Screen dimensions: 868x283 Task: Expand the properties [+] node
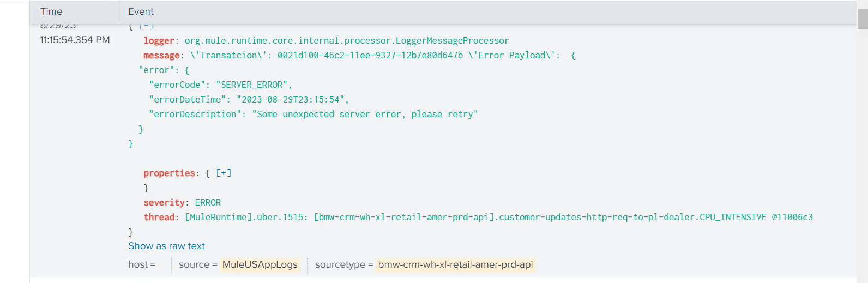pyautogui.click(x=224, y=173)
